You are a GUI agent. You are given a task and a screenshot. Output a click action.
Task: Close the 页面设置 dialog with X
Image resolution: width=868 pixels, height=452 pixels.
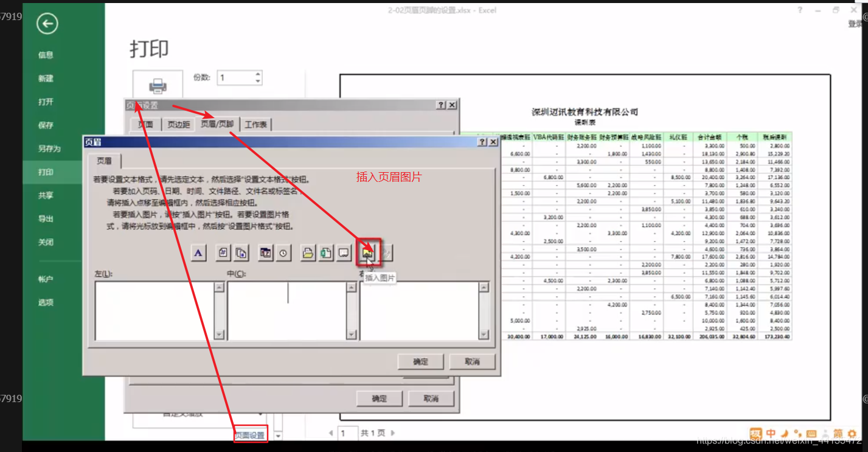pos(452,105)
